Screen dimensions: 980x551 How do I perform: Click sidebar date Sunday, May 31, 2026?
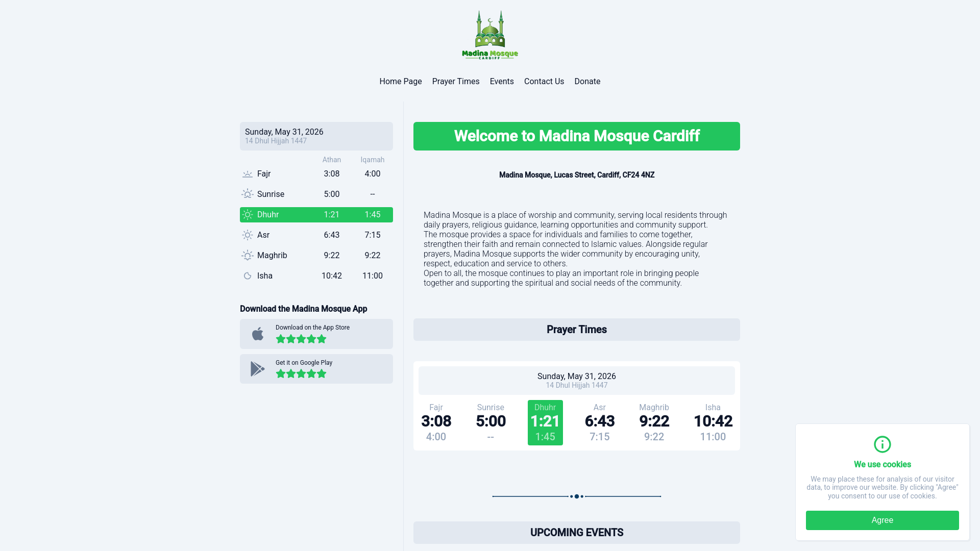pyautogui.click(x=284, y=132)
